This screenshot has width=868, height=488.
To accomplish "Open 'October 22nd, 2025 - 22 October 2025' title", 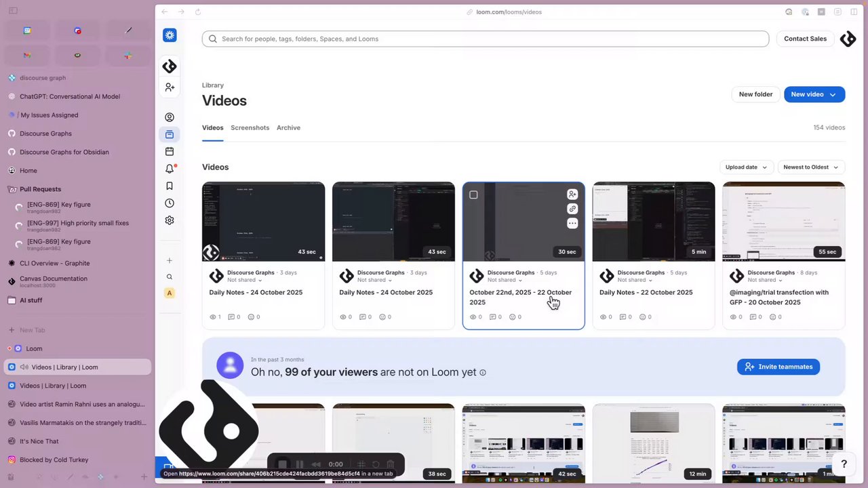I will (x=520, y=298).
